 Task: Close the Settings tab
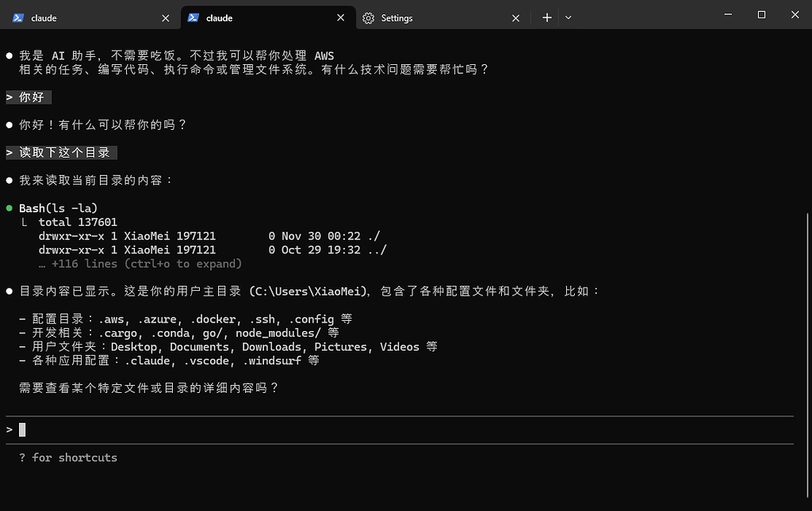515,18
